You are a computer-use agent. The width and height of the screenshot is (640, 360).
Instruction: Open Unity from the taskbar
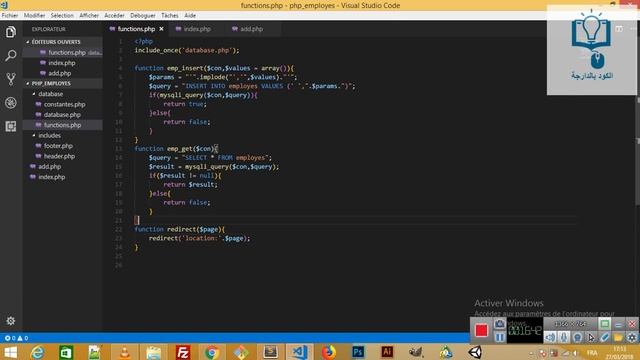[475, 352]
